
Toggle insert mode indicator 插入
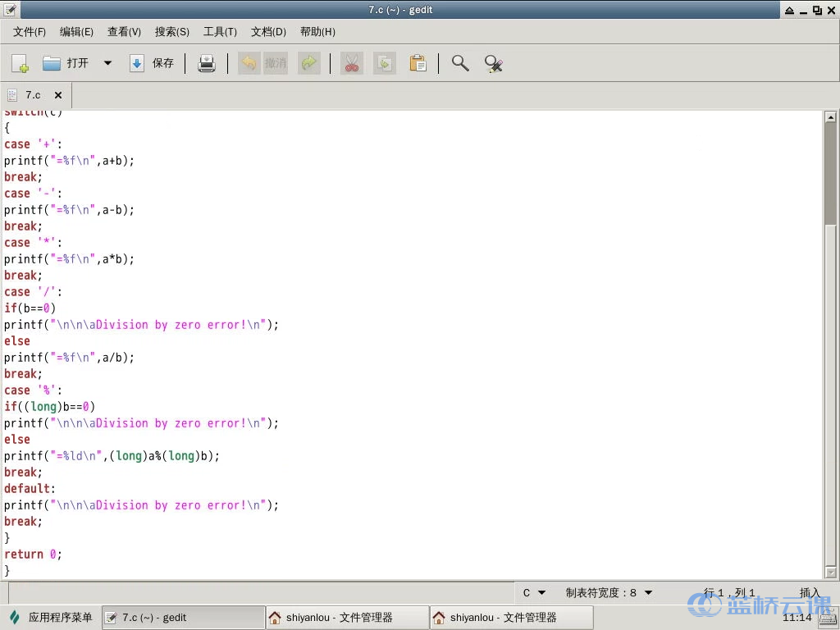810,592
